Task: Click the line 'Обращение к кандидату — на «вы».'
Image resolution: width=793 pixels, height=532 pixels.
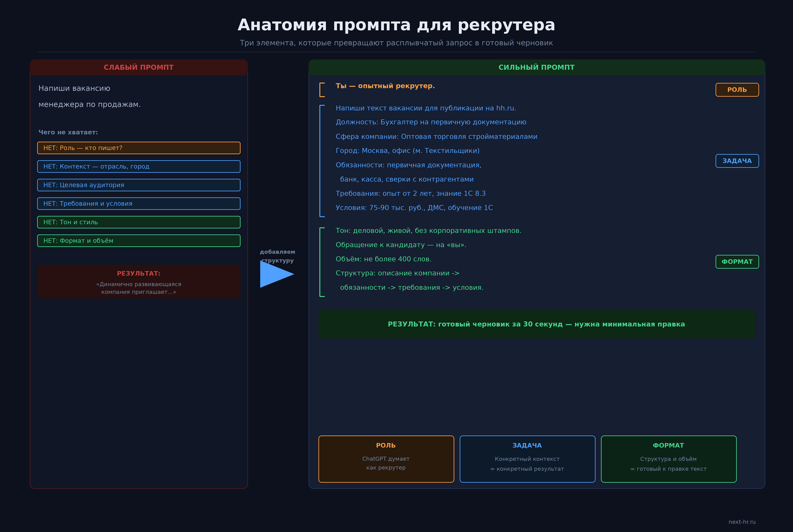Action: (401, 245)
